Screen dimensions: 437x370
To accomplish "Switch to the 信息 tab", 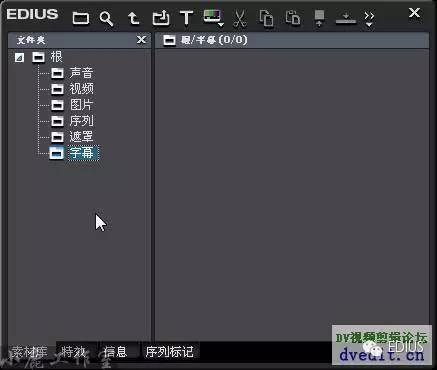I will (115, 352).
